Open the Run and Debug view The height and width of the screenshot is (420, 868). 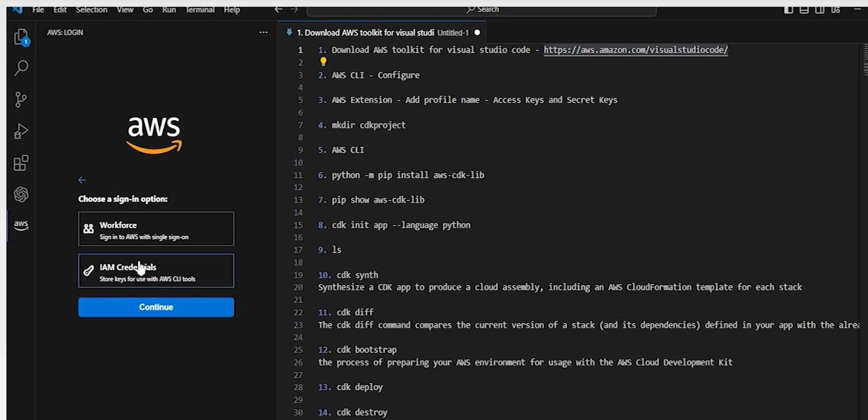21,132
